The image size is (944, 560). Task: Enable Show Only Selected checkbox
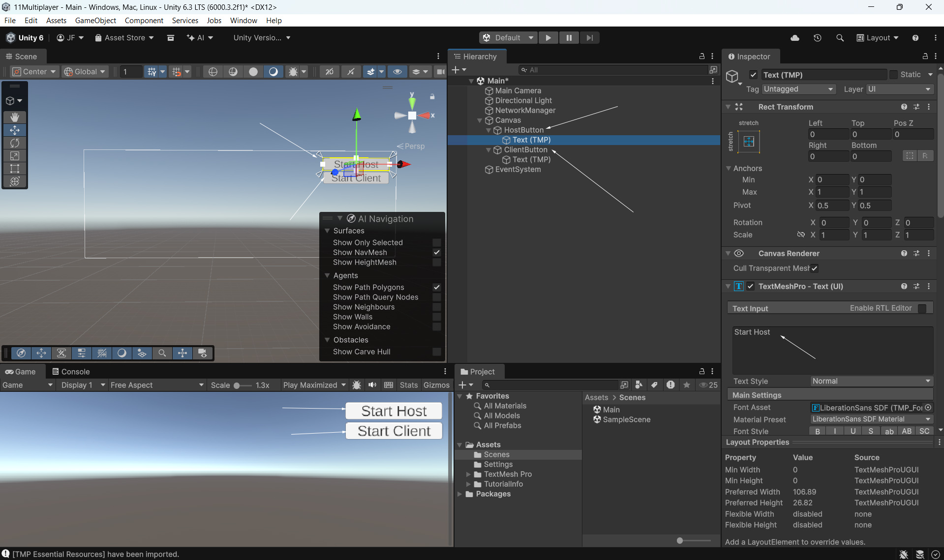pos(436,242)
